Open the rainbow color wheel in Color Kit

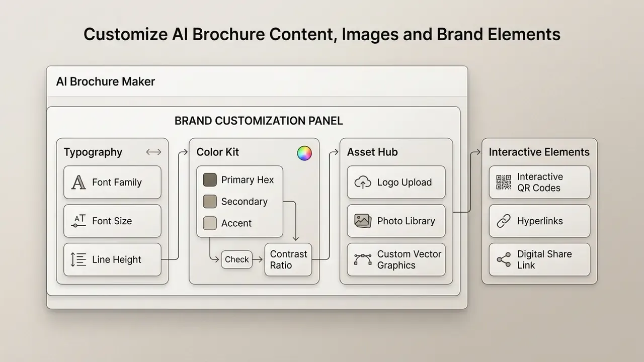click(304, 153)
